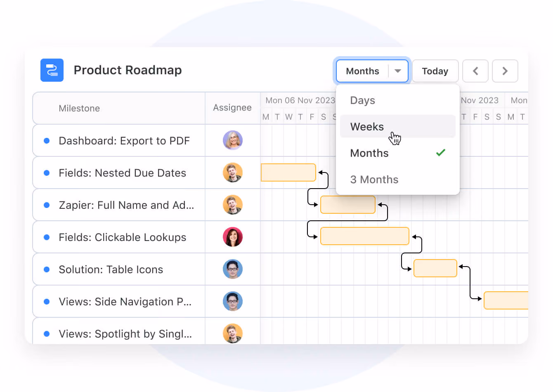553x392 pixels.
Task: Click the blue Product Roadmap app icon
Action: pyautogui.click(x=52, y=70)
